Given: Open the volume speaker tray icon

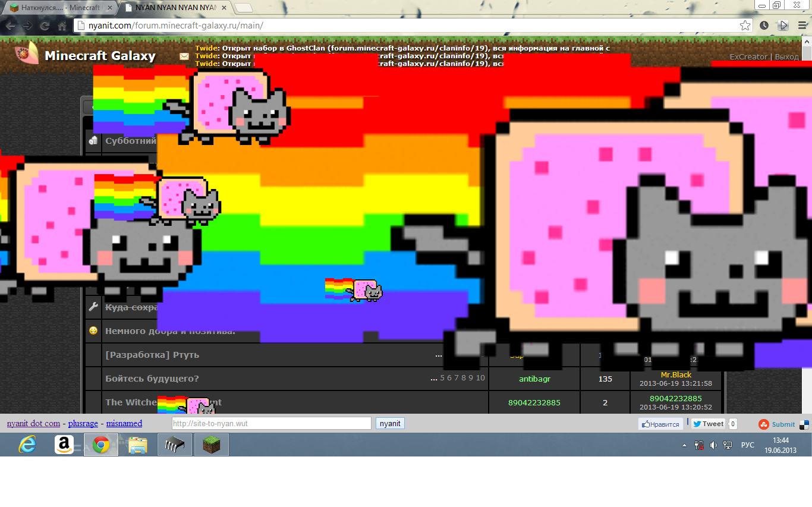Looking at the screenshot, I should [x=713, y=445].
